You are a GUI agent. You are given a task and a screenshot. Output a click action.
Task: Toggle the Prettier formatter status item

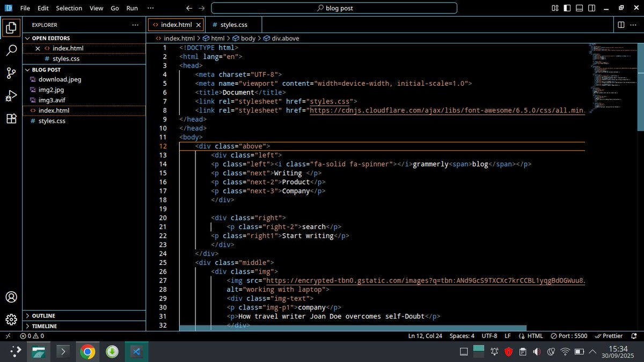pyautogui.click(x=609, y=336)
